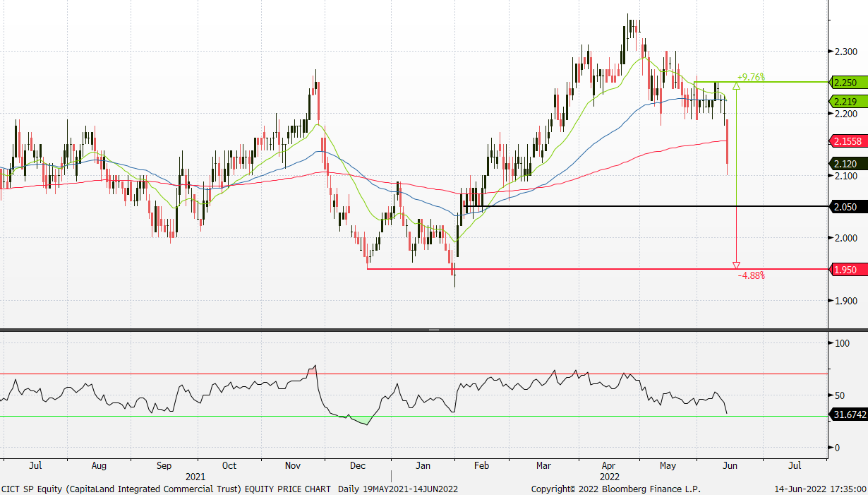Click the green upward triangle target marker
This screenshot has height=495, width=868.
tap(736, 86)
